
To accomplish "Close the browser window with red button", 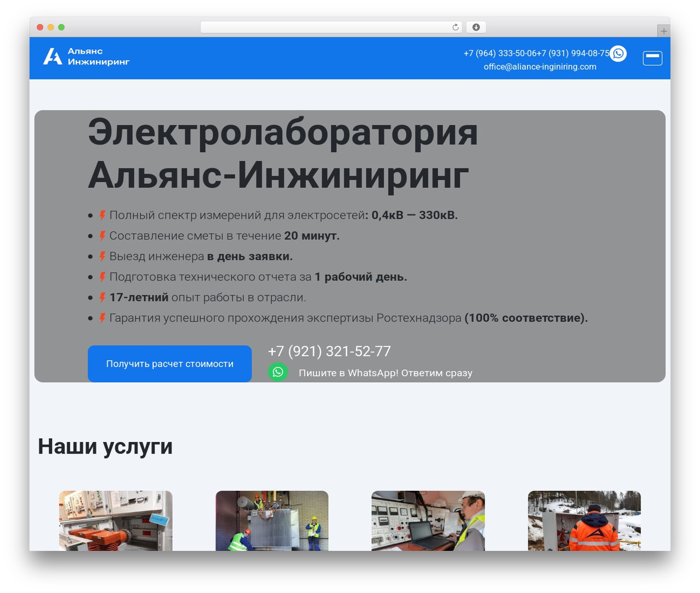I will click(x=40, y=27).
